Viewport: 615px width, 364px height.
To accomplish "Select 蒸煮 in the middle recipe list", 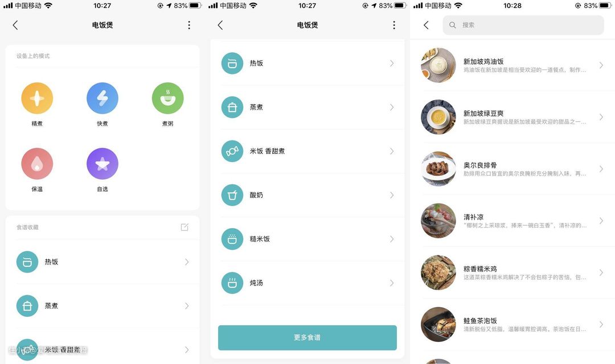I will pyautogui.click(x=307, y=107).
